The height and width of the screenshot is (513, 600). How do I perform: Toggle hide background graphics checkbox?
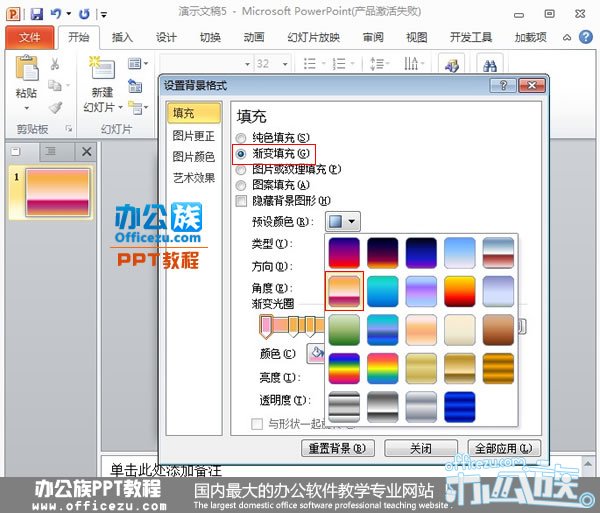tap(241, 201)
